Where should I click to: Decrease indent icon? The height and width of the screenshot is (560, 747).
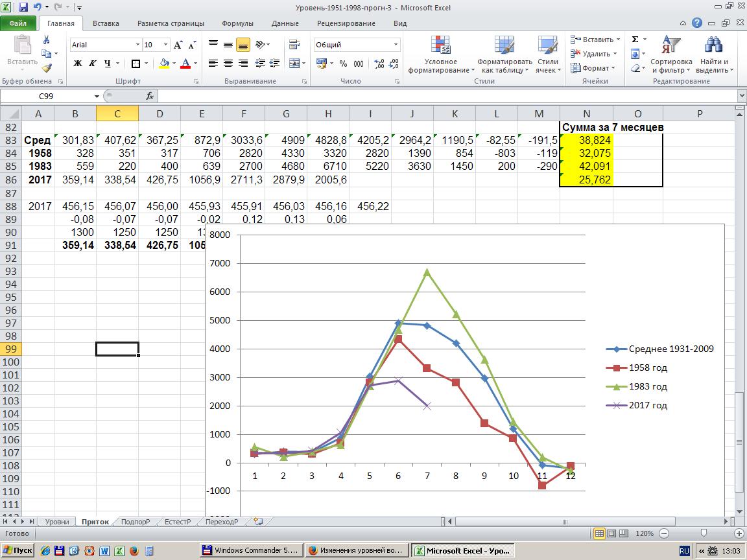pos(260,64)
